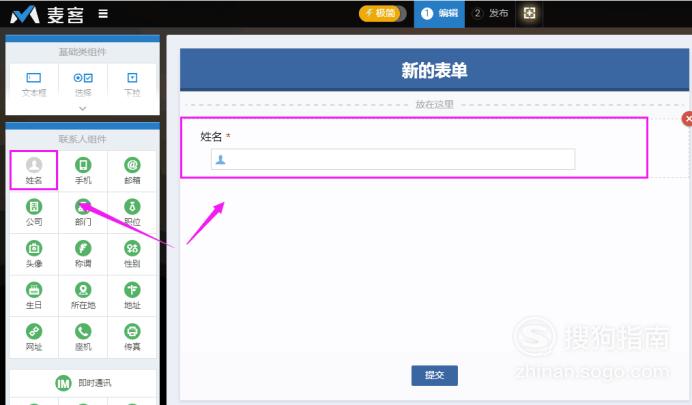Select the 下拉 component
Image resolution: width=692 pixels, height=405 pixels.
[132, 84]
